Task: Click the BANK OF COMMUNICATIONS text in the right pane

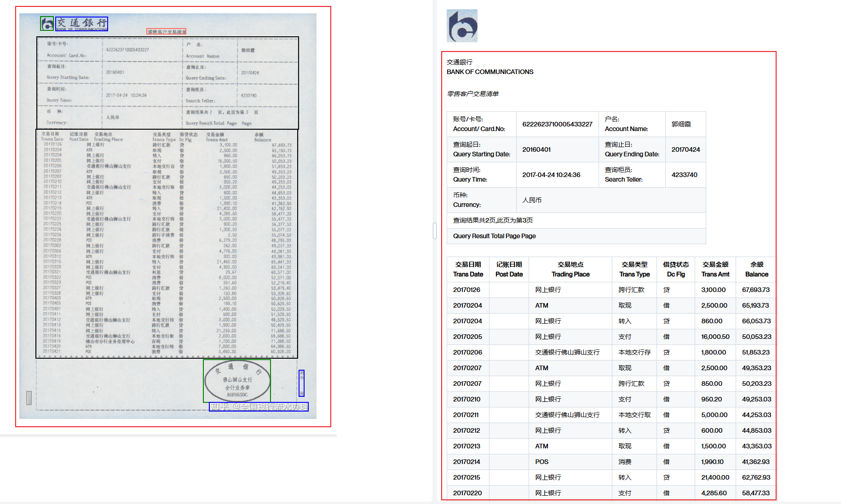Action: click(490, 72)
